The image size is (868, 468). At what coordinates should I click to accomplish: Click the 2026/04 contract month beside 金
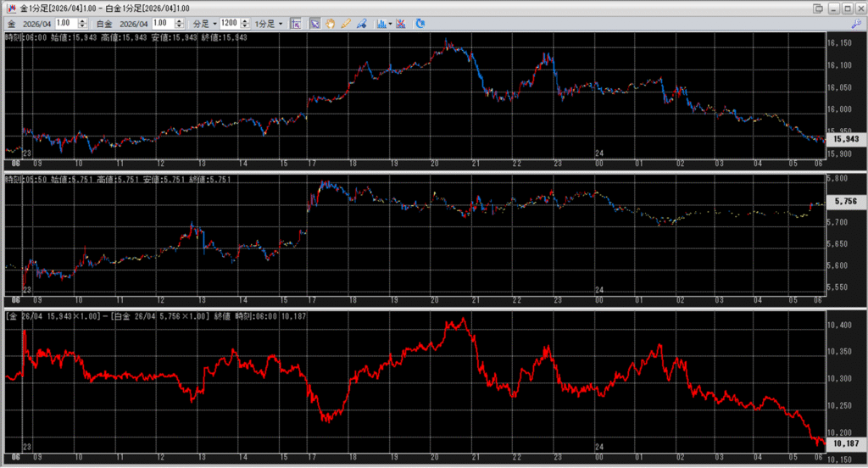38,24
